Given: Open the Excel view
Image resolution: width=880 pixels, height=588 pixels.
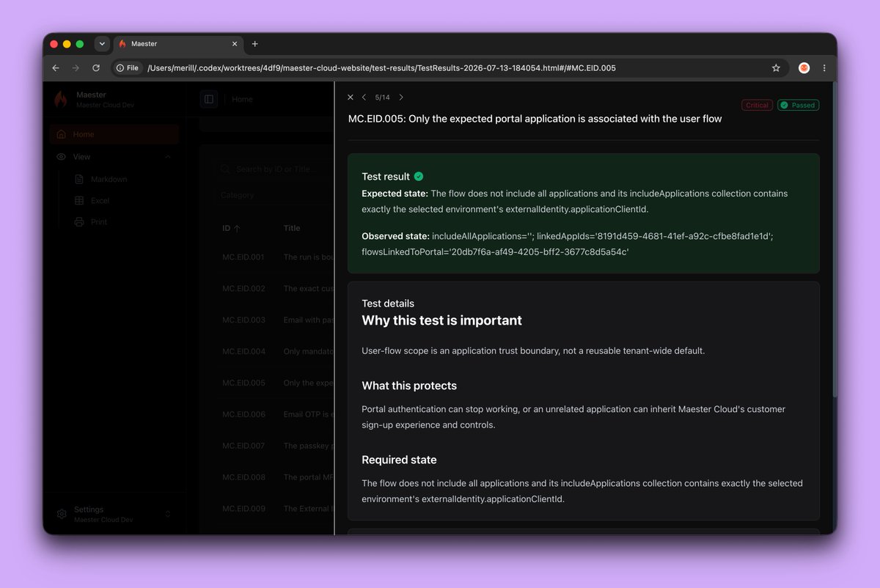Looking at the screenshot, I should tap(100, 200).
